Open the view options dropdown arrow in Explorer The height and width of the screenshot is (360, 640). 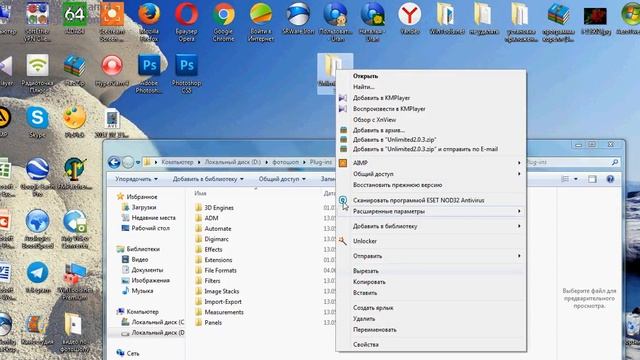point(576,179)
